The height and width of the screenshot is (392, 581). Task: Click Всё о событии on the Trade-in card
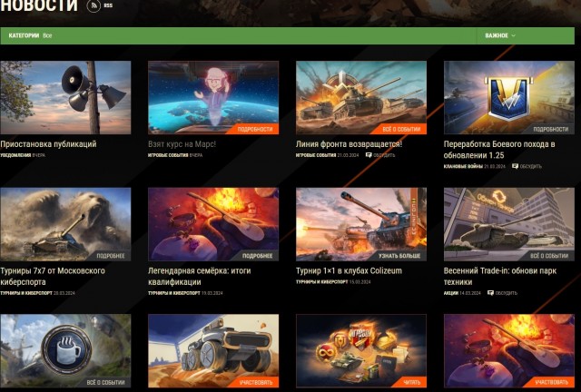[549, 256]
